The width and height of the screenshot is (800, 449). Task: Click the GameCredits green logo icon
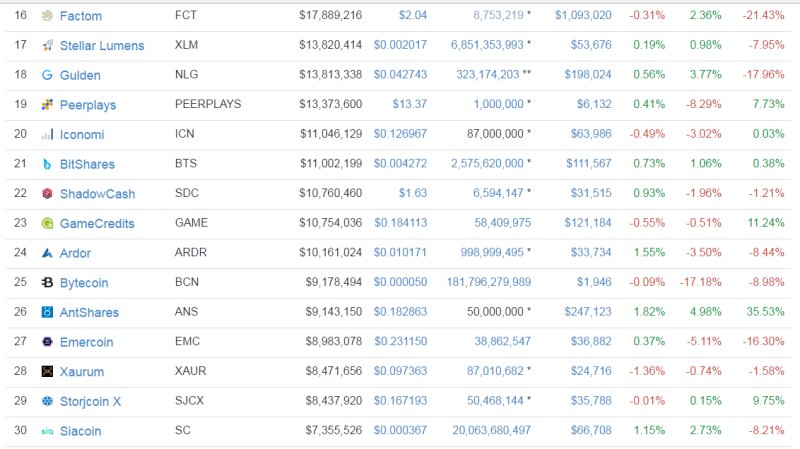pyautogui.click(x=47, y=224)
